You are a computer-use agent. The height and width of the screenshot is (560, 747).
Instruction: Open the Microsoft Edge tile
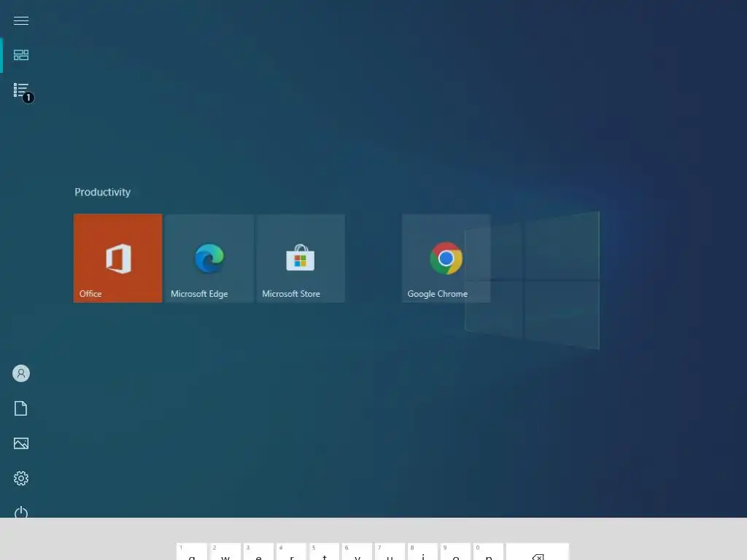(x=209, y=258)
